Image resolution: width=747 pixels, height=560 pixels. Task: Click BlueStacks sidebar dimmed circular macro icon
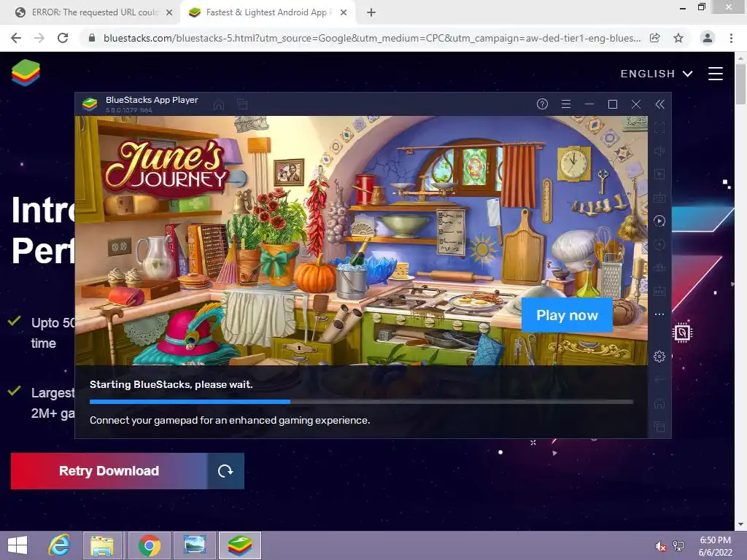[659, 244]
